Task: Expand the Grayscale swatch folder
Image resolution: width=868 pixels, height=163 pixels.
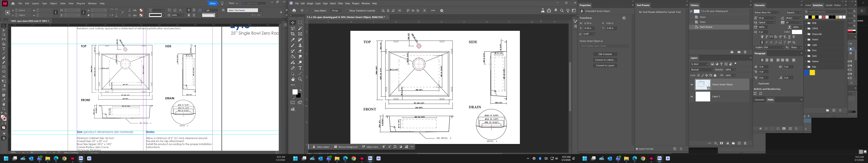Action: coord(806,34)
